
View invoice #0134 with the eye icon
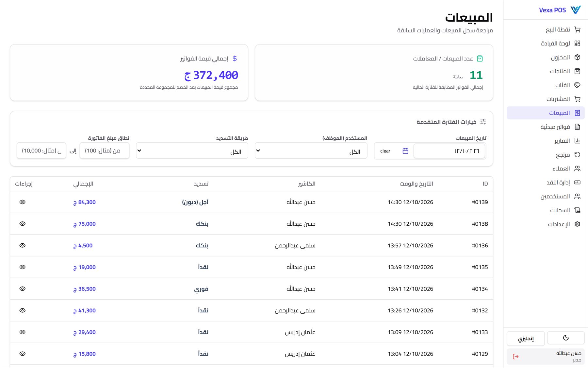22,289
